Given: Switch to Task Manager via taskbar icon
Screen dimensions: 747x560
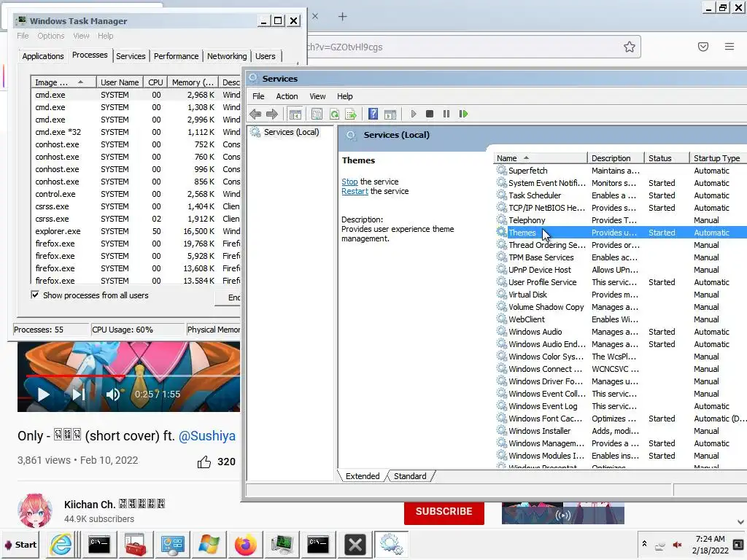Looking at the screenshot, I should [282, 544].
